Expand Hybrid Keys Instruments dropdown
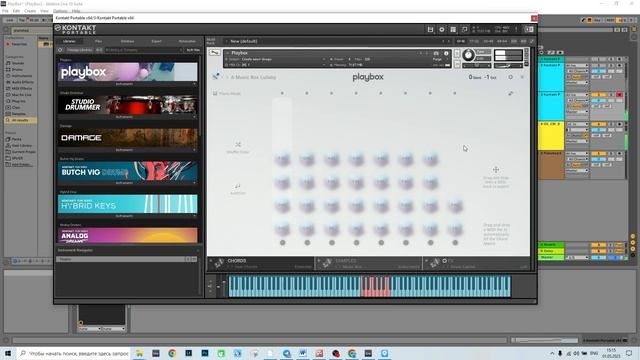Viewport: 640px width, 360px height. point(127,216)
